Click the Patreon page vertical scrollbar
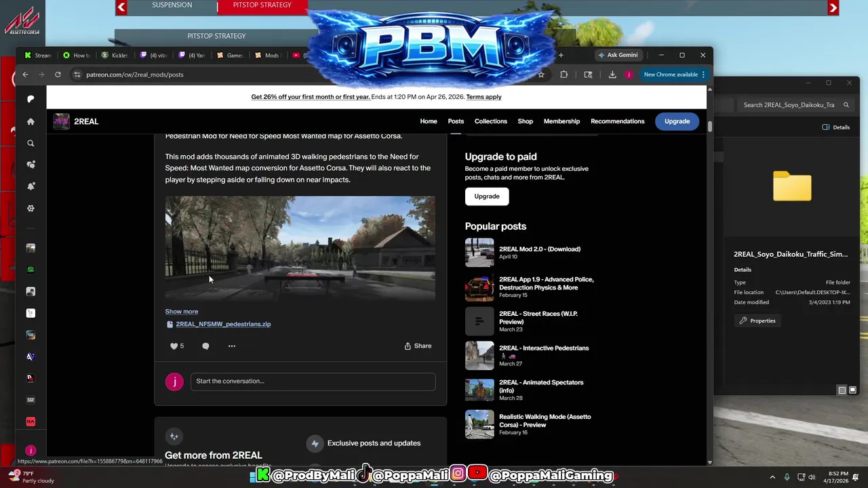This screenshot has width=868, height=488. tap(710, 127)
